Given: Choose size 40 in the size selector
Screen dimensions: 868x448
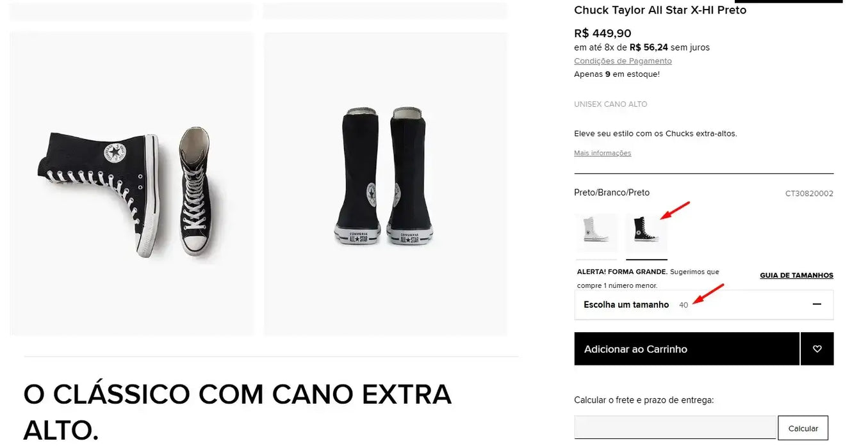Looking at the screenshot, I should [x=684, y=305].
